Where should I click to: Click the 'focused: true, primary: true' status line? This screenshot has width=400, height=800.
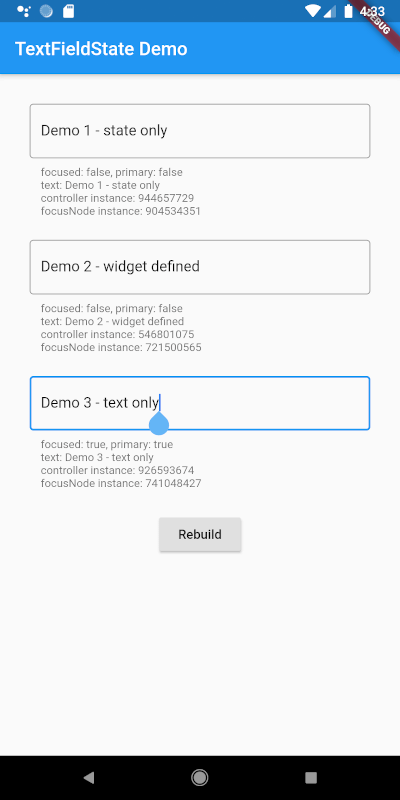pyautogui.click(x=107, y=444)
